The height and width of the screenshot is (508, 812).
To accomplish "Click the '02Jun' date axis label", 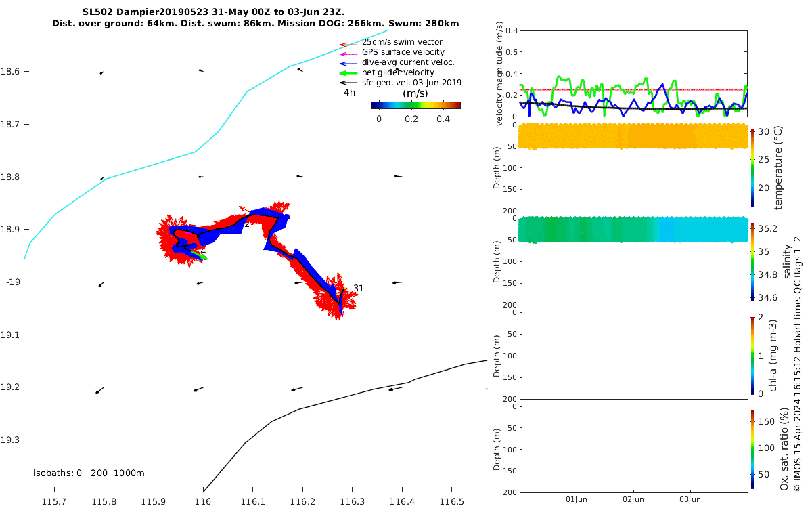I will [x=633, y=500].
